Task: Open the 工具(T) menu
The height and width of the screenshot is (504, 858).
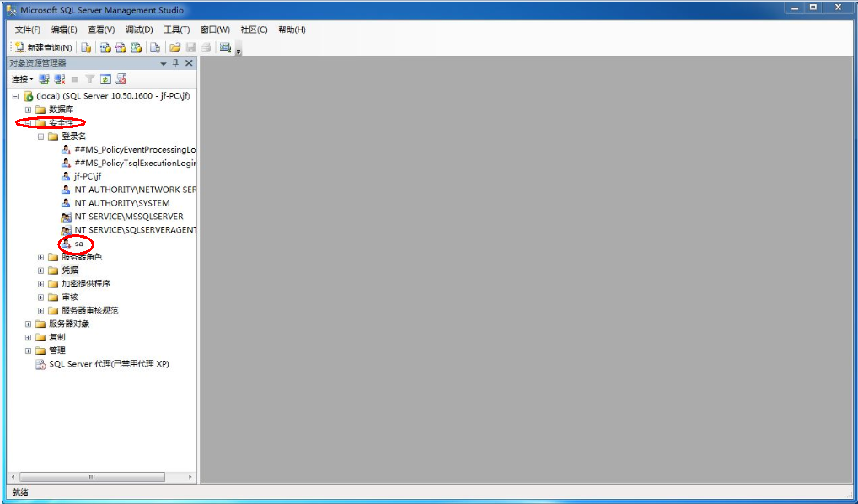Action: click(176, 29)
